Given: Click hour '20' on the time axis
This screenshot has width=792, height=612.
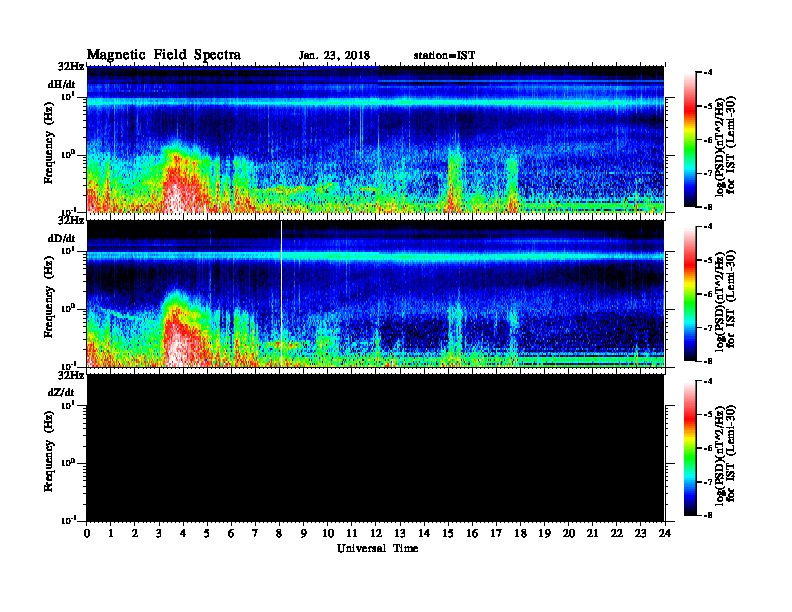Looking at the screenshot, I should pyautogui.click(x=569, y=534).
